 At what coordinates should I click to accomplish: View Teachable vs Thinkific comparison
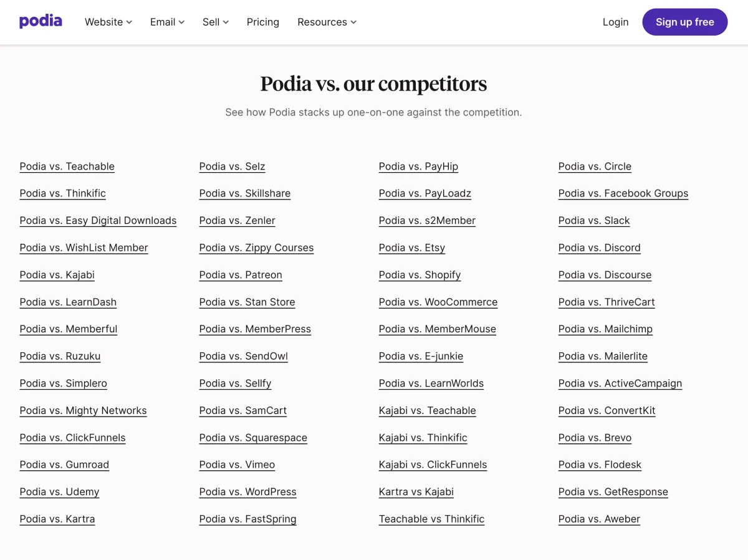pos(431,519)
